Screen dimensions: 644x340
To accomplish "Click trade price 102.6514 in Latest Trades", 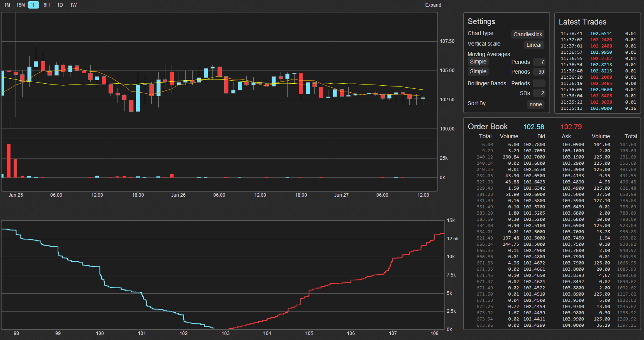I will tap(601, 33).
